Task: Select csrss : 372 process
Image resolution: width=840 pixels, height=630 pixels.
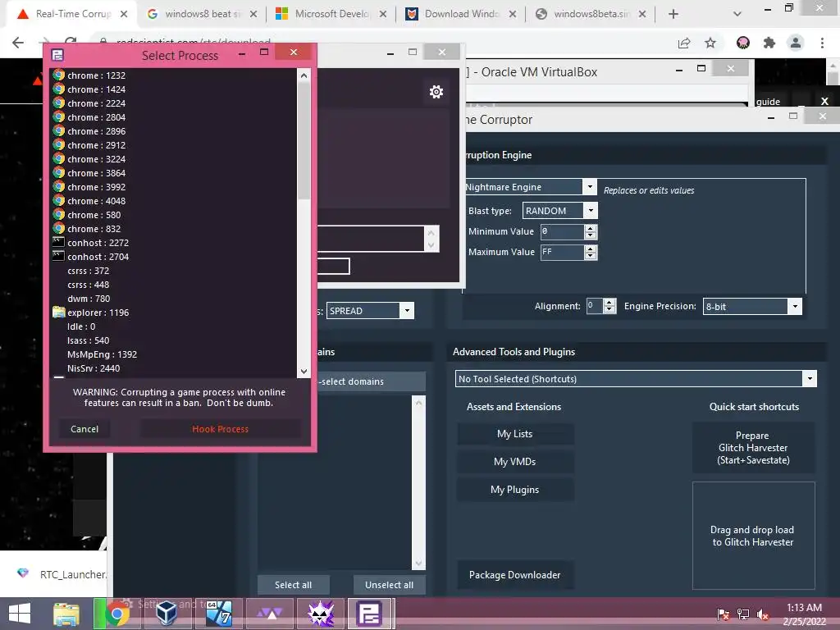Action: coord(88,271)
